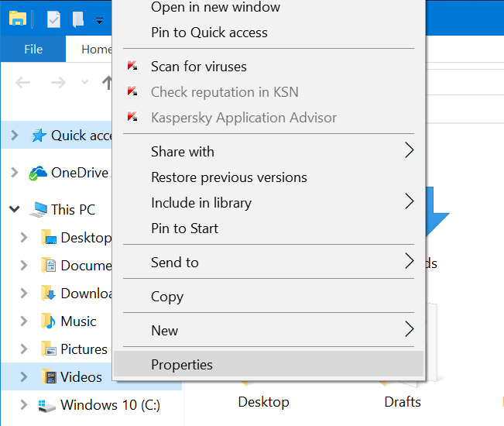504x426 pixels.
Task: Expand the Windows 10 (C:) tree node
Action: tap(24, 404)
